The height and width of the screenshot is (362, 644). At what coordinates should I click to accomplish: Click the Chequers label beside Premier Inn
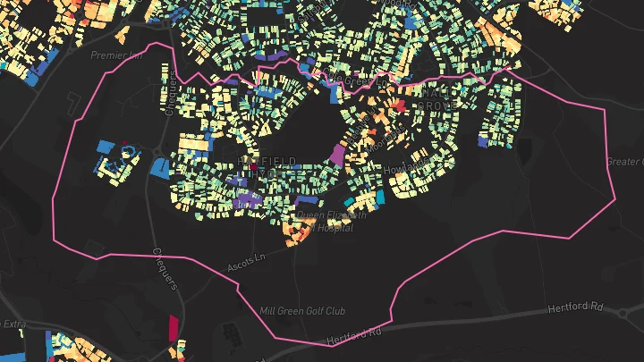click(171, 93)
